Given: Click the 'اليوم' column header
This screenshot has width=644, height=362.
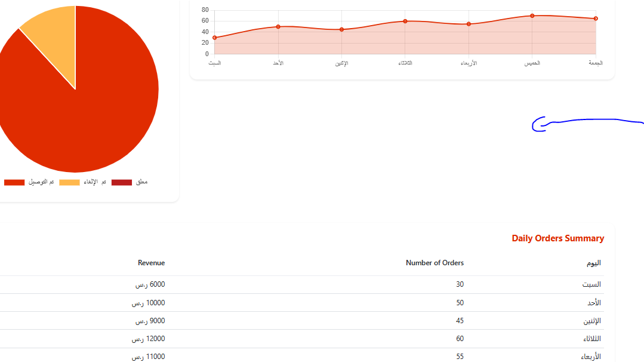Looking at the screenshot, I should coord(593,263).
